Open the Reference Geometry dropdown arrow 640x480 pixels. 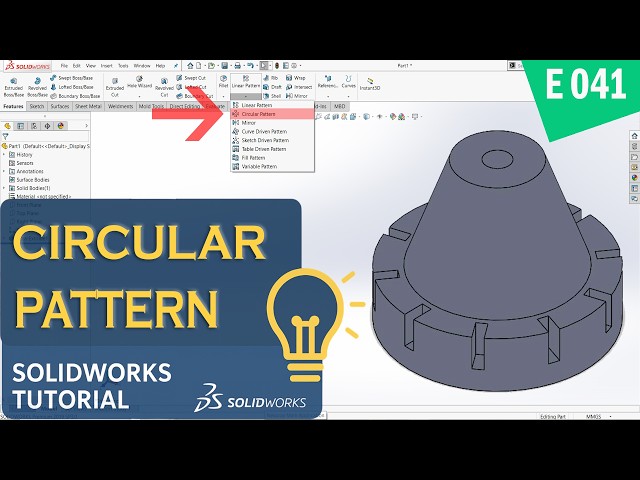tap(328, 96)
